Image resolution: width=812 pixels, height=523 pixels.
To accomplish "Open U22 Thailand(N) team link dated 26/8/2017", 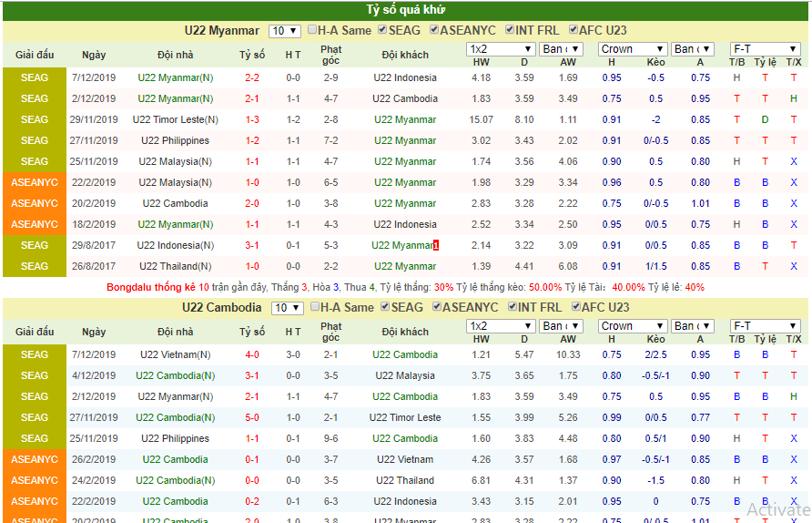I will (x=176, y=266).
